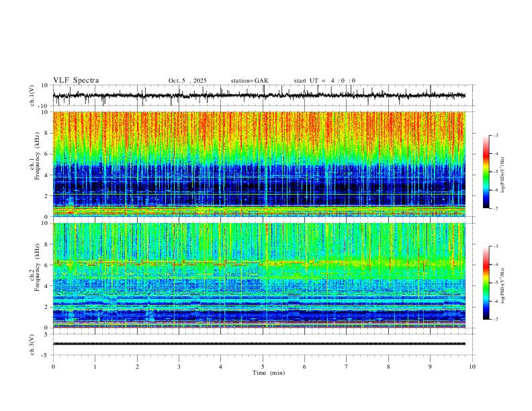The height and width of the screenshot is (411, 532).
Task: Click "-7" on the ch.2 color scale
Action: [495, 320]
